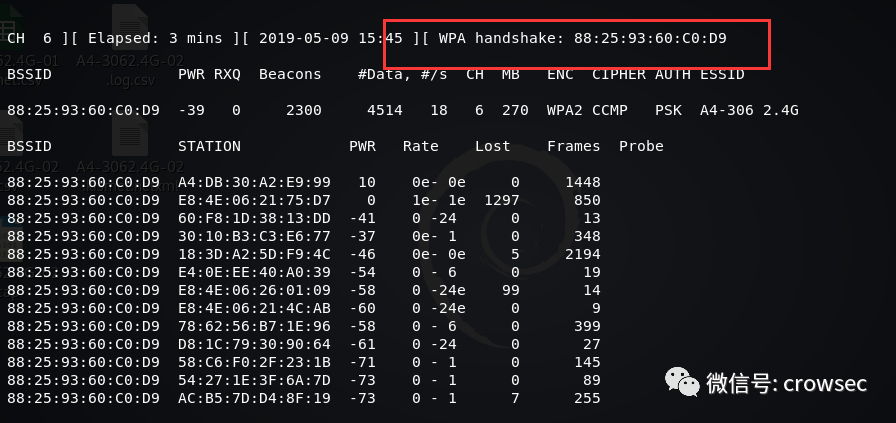Image resolution: width=896 pixels, height=423 pixels.
Task: Click the WPA2 encryption value
Action: 565,110
